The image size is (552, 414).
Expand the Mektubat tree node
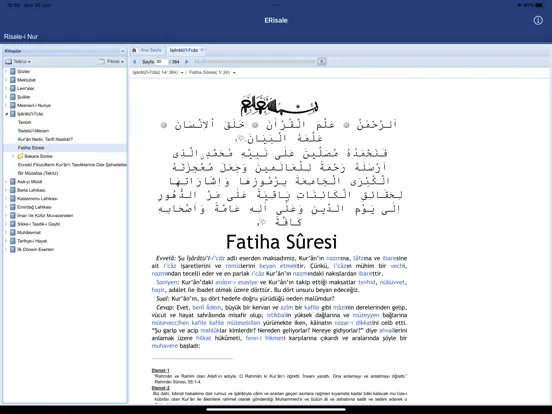[6, 80]
